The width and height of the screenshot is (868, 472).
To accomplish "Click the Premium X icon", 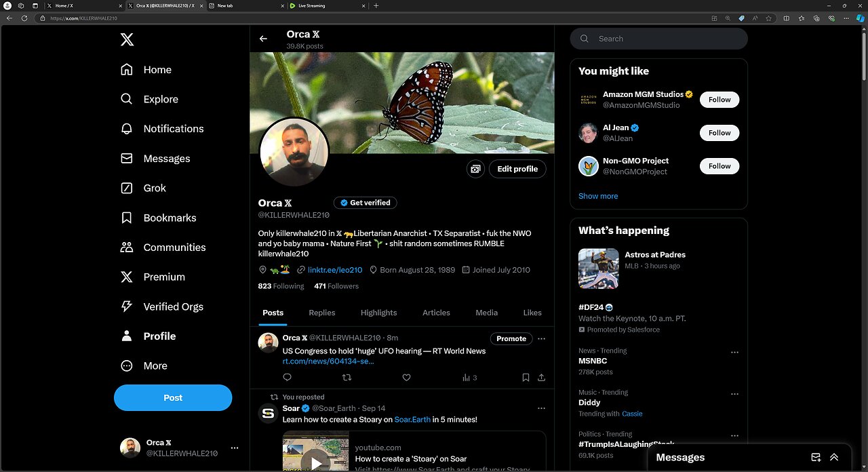I will coord(127,277).
